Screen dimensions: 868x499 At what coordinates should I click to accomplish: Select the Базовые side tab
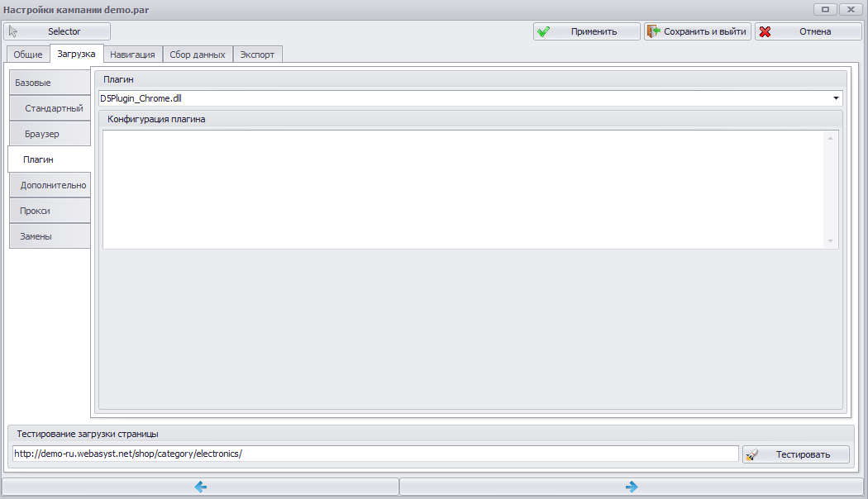pos(50,83)
